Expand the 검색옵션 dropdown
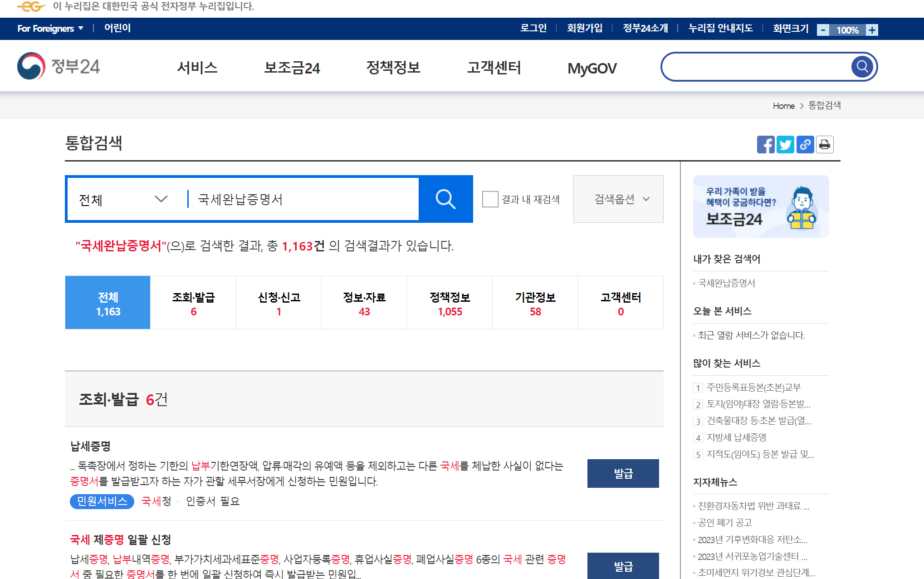The image size is (924, 579). 618,199
